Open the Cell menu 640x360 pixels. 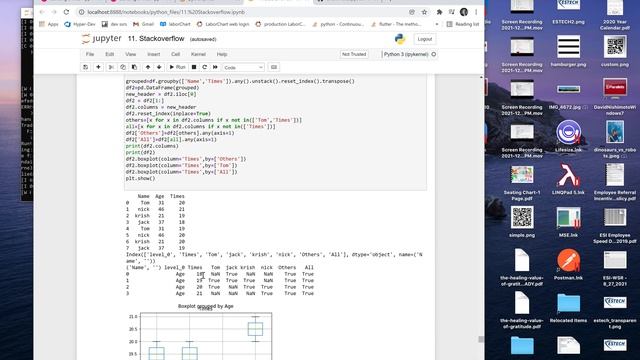click(x=176, y=54)
